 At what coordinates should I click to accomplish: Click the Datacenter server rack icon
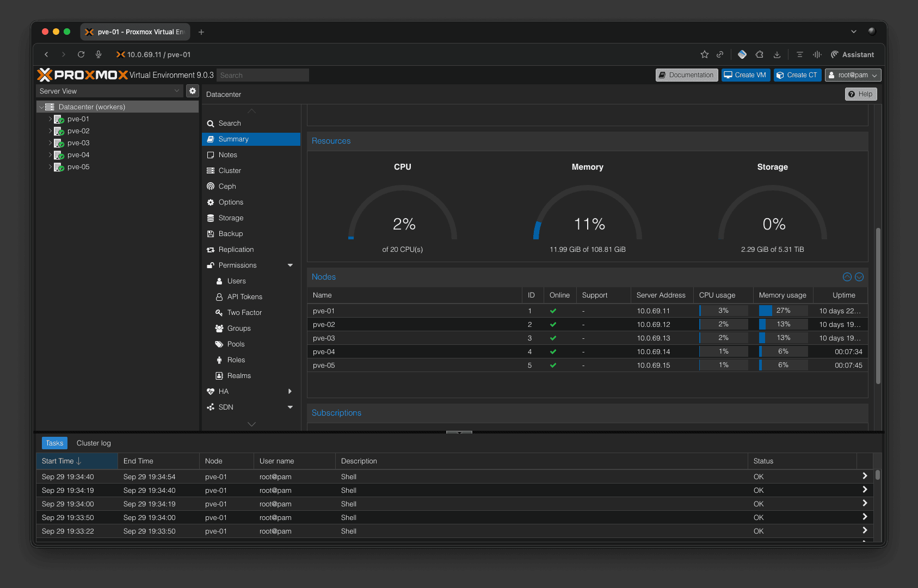[x=50, y=107]
